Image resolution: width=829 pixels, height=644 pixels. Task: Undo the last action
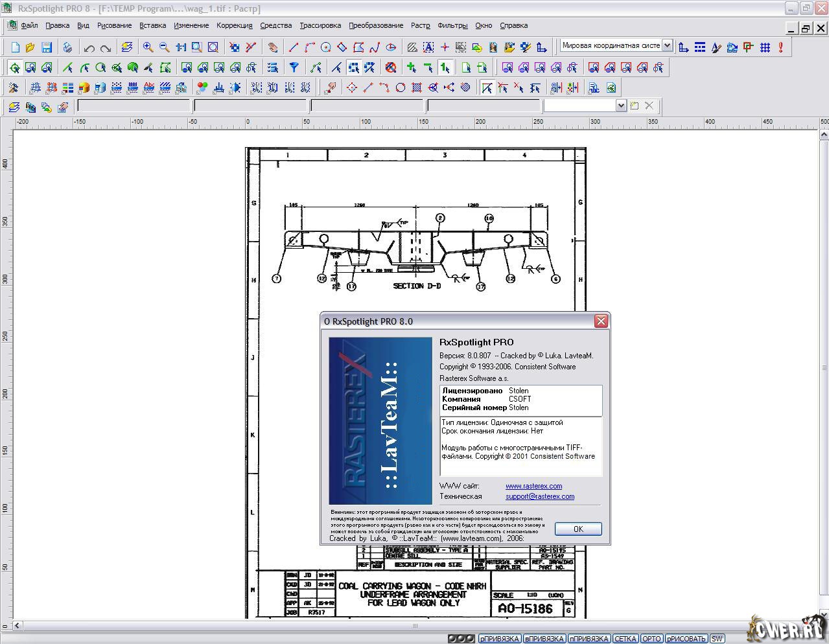(x=89, y=47)
